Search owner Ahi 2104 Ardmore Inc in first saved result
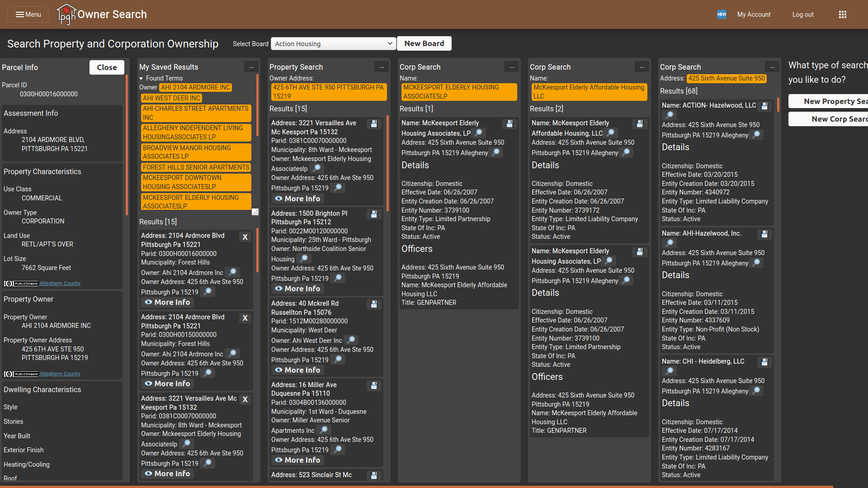Screen dimensions: 868x488 coord(232,272)
